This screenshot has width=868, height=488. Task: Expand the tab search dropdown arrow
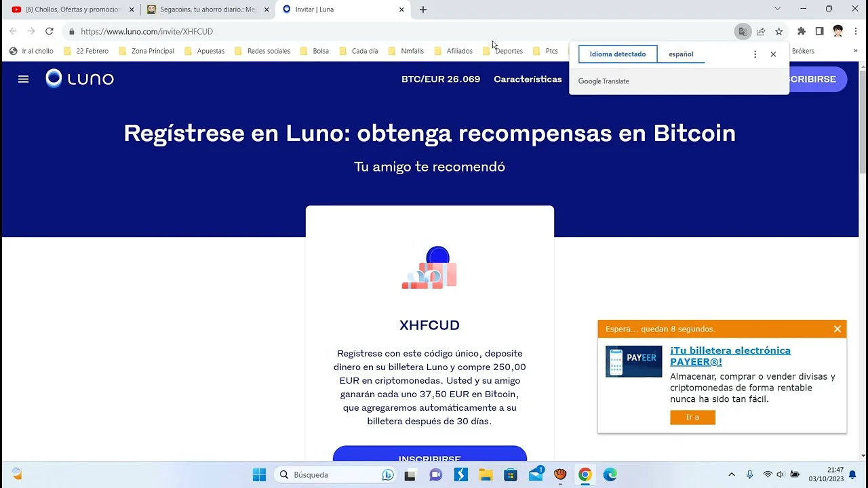pos(777,9)
